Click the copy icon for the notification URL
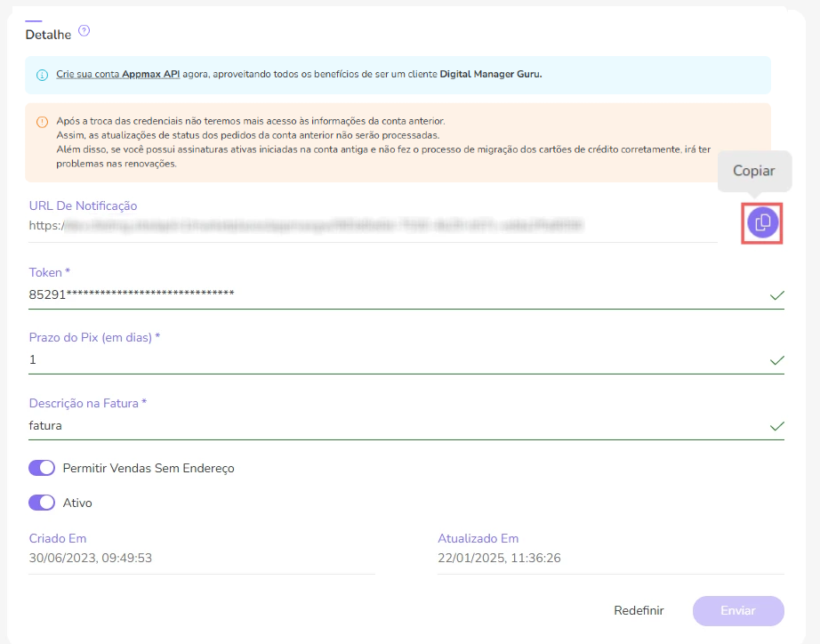 (761, 222)
